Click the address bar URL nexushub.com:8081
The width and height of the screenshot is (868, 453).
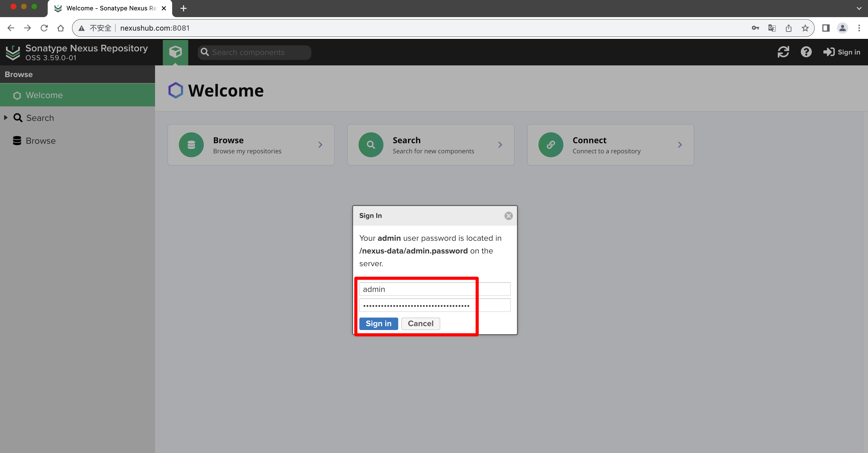155,28
